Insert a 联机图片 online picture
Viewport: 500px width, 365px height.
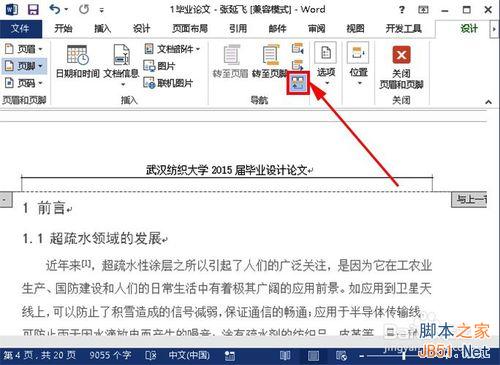[x=168, y=82]
